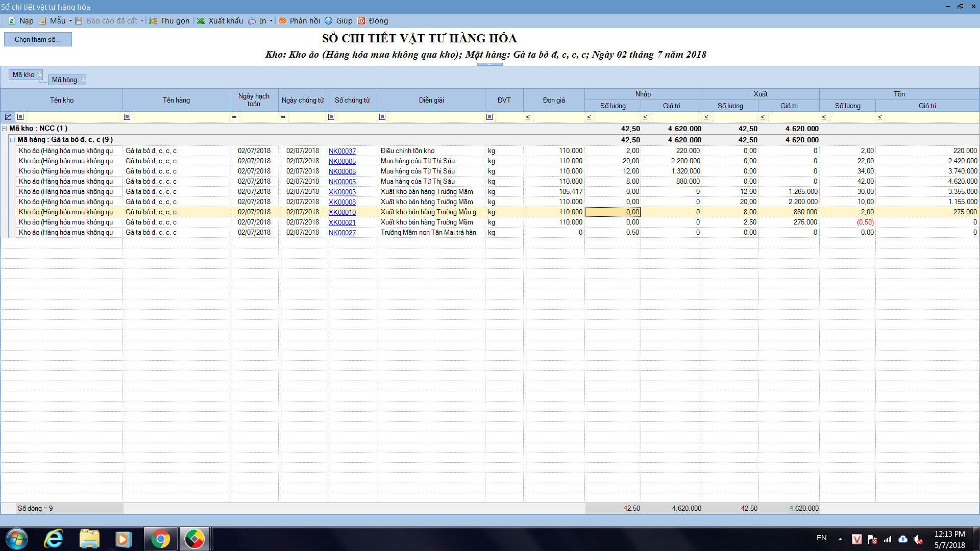
Task: Open filter condition icon for Tên kho
Action: (20, 117)
